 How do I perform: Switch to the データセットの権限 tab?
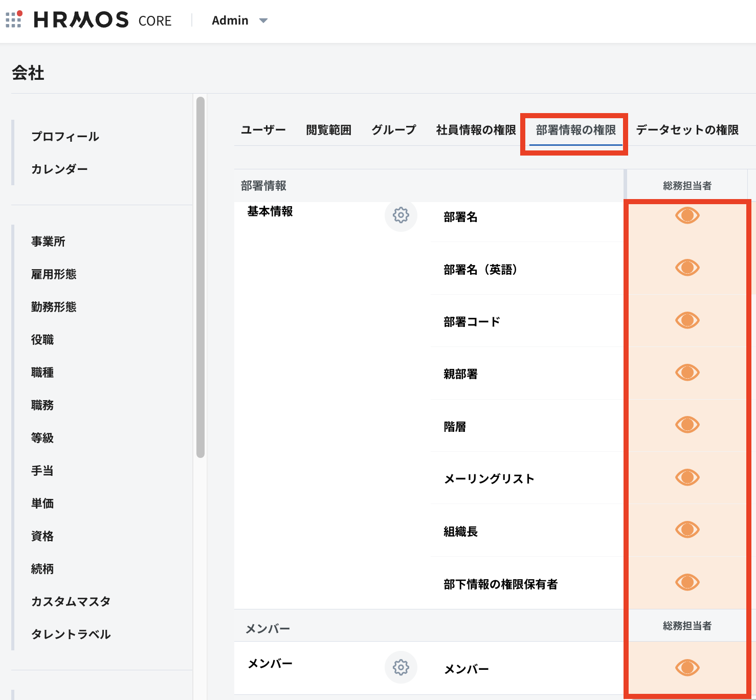[687, 130]
